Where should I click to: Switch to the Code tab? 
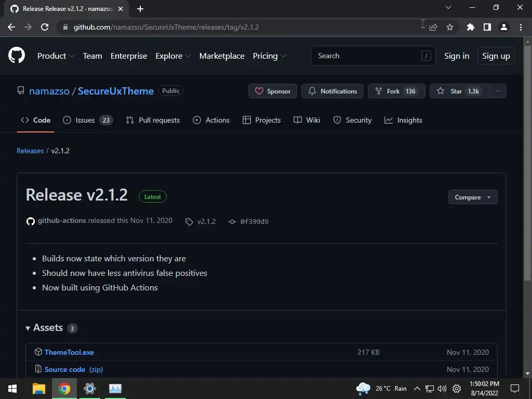(x=36, y=120)
